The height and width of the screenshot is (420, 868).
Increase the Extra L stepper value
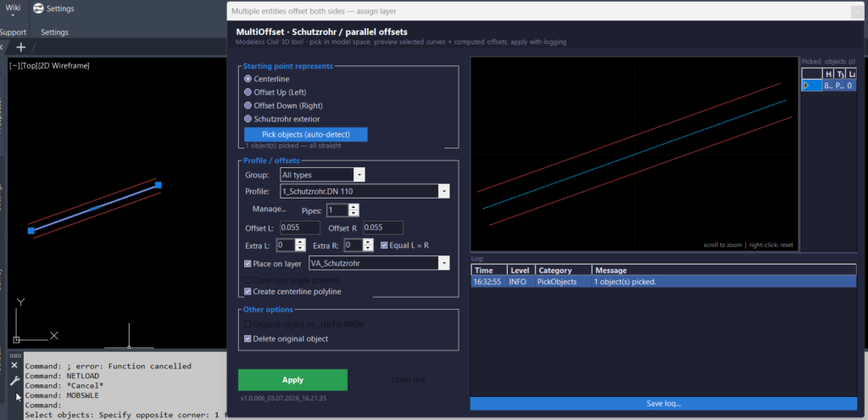301,242
